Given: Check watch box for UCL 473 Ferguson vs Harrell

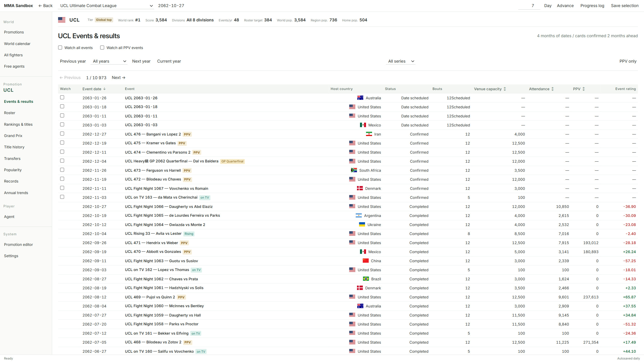Looking at the screenshot, I should [x=62, y=170].
